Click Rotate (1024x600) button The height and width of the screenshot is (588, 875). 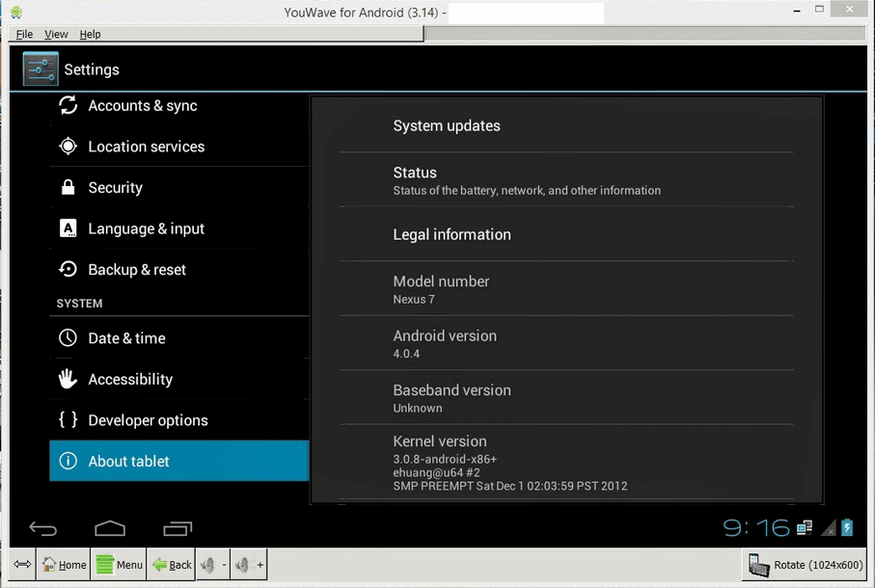click(806, 565)
